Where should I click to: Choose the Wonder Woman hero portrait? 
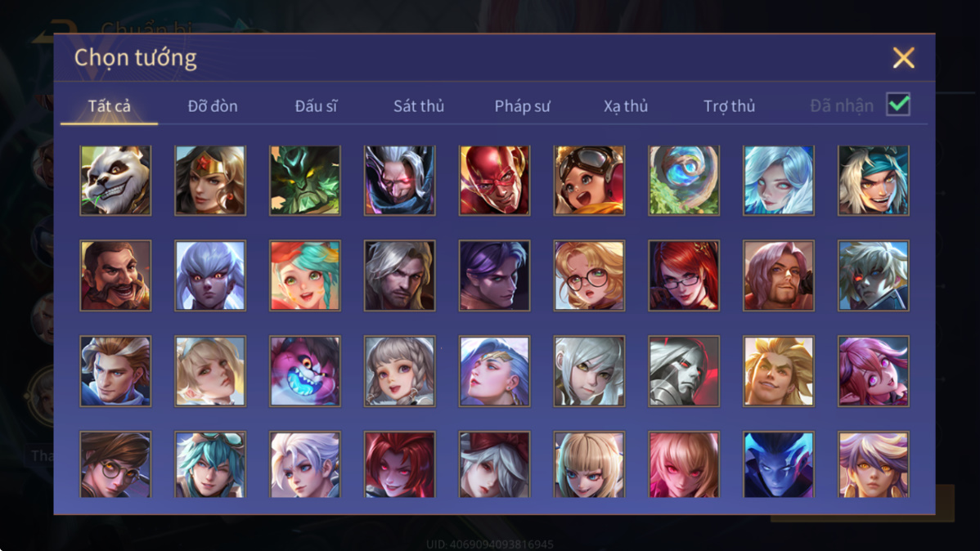210,181
